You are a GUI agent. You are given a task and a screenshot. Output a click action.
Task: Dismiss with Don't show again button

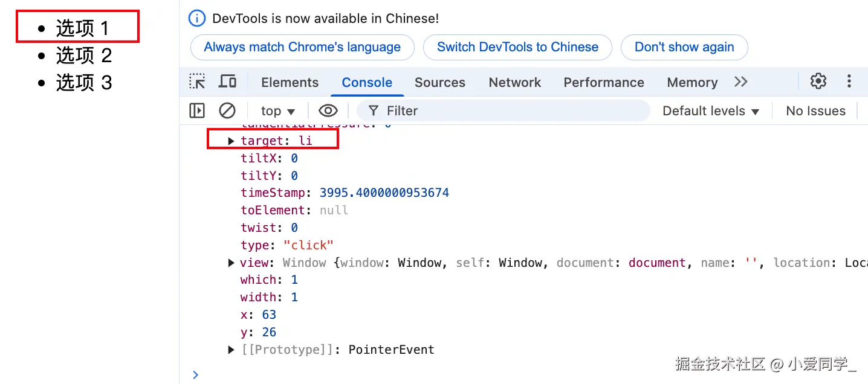[684, 47]
